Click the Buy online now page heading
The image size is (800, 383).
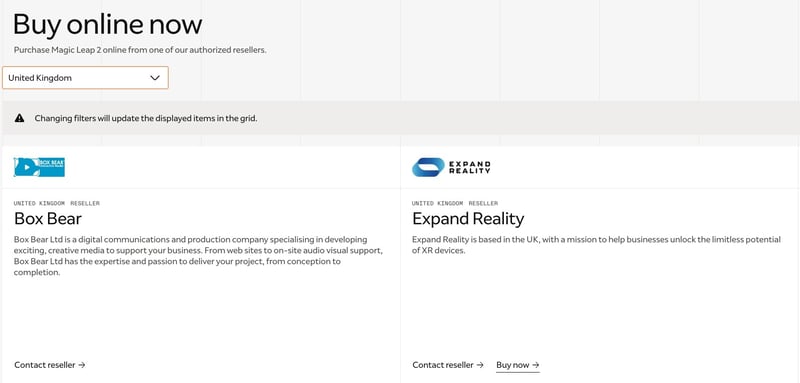coord(108,24)
